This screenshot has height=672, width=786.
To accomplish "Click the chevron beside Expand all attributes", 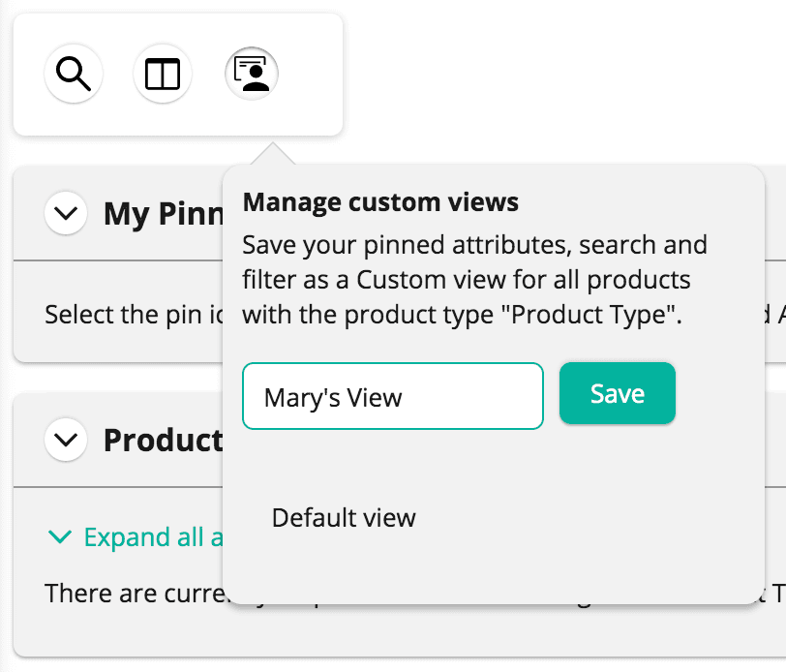I will (60, 536).
